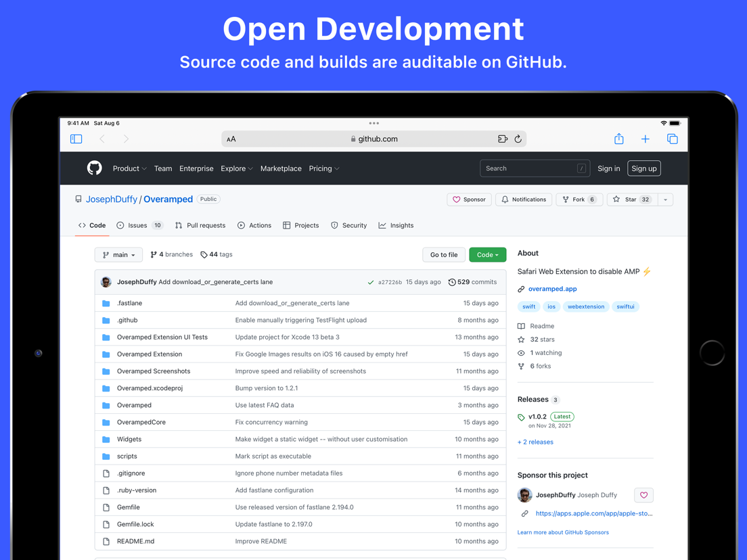Click JosephDuffy avatar in latest commit row
The height and width of the screenshot is (560, 747).
click(106, 282)
